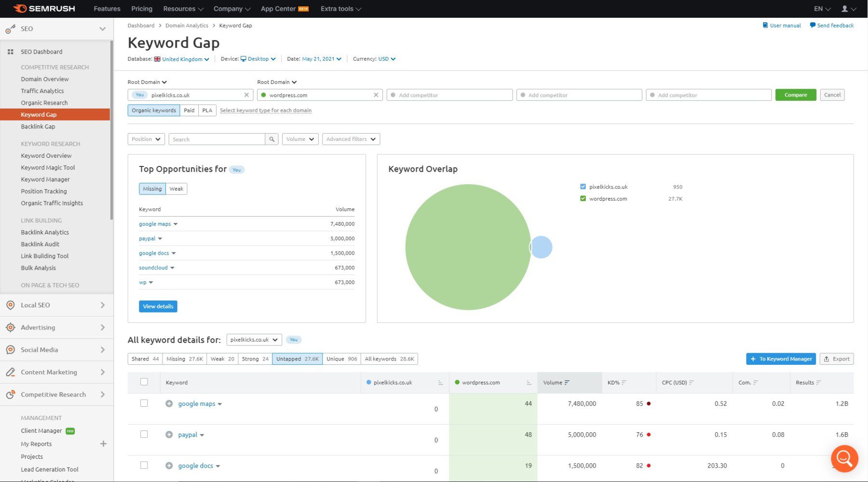Open the Volume filter dropdown

click(300, 139)
